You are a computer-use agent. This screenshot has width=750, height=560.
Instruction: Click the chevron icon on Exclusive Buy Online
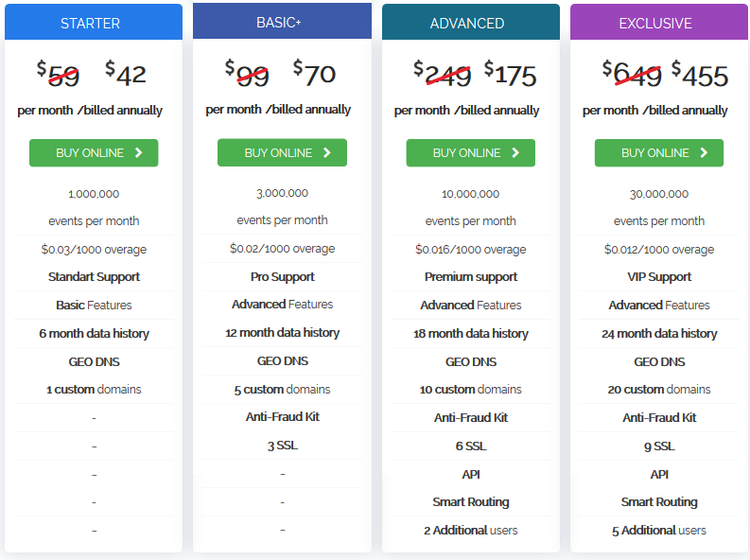click(x=704, y=152)
